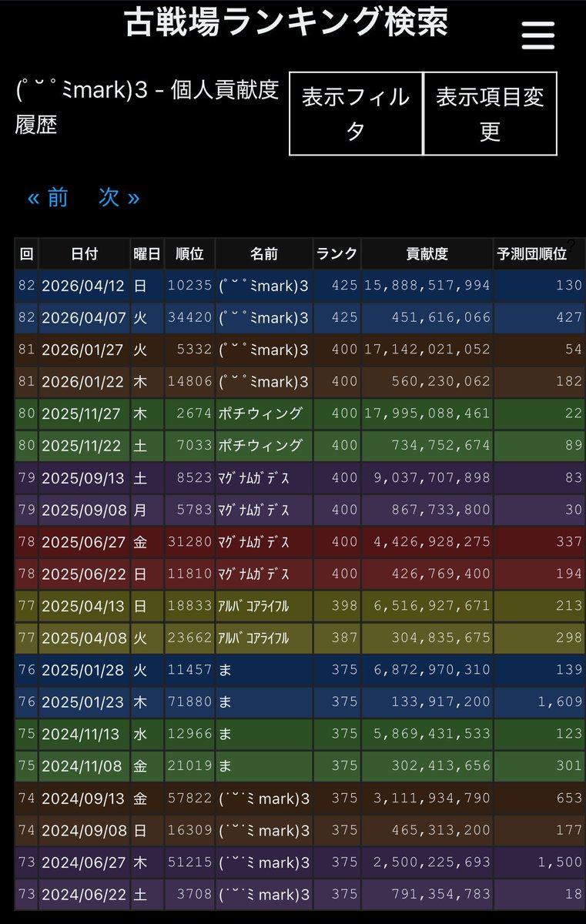Image resolution: width=586 pixels, height=924 pixels.
Task: Click the 日付 column header
Action: [x=84, y=253]
